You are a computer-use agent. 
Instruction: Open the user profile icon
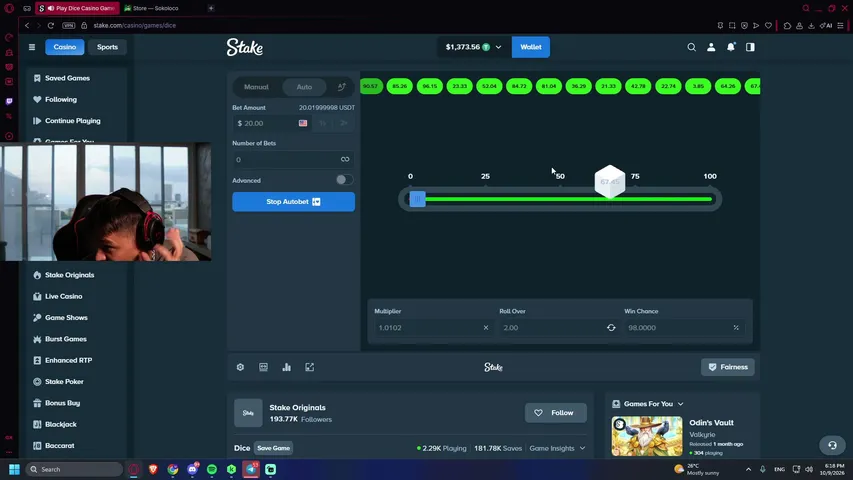pos(711,47)
